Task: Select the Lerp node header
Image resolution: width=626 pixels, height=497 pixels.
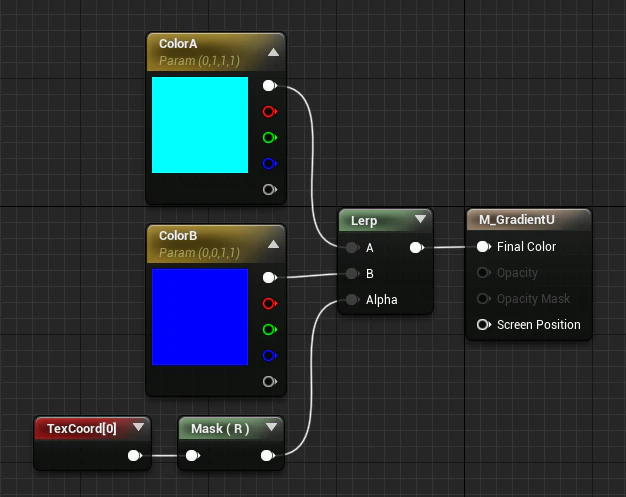Action: (x=385, y=220)
